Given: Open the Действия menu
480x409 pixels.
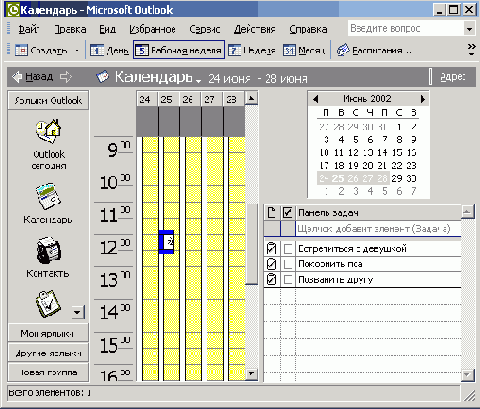Looking at the screenshot, I should click(x=255, y=29).
